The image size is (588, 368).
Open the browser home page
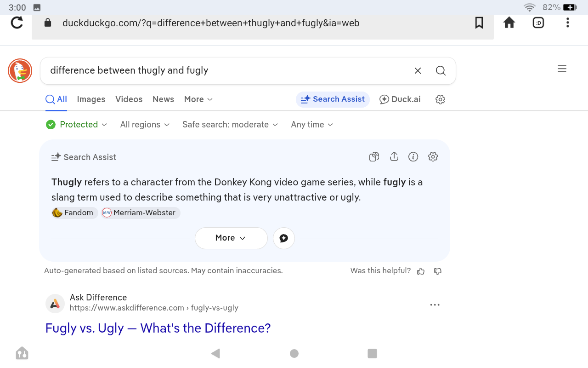click(509, 23)
